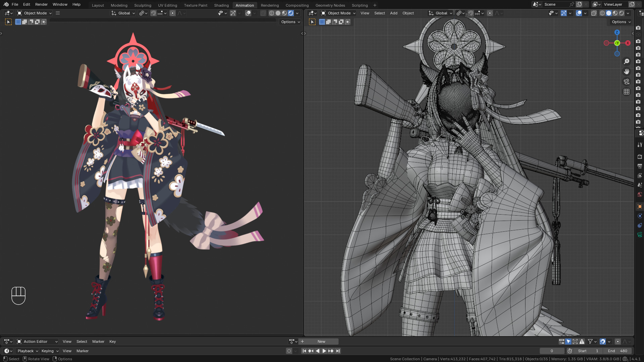Toggle overlays in right viewport
The height and width of the screenshot is (362, 644).
pos(579,13)
